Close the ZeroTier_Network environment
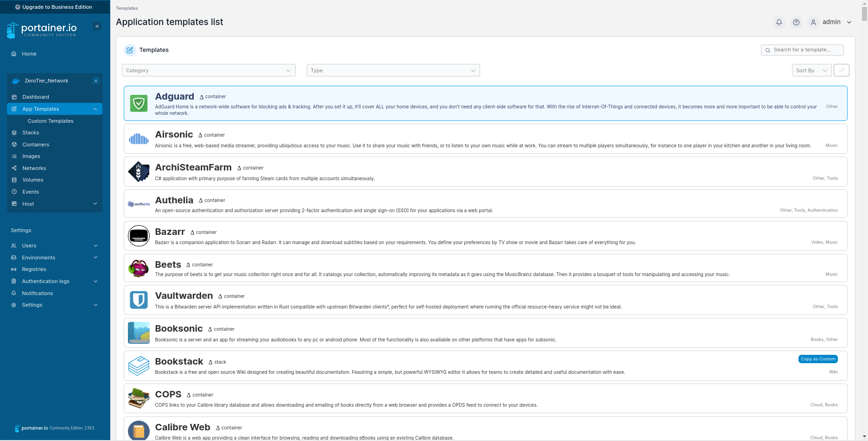 click(x=96, y=81)
